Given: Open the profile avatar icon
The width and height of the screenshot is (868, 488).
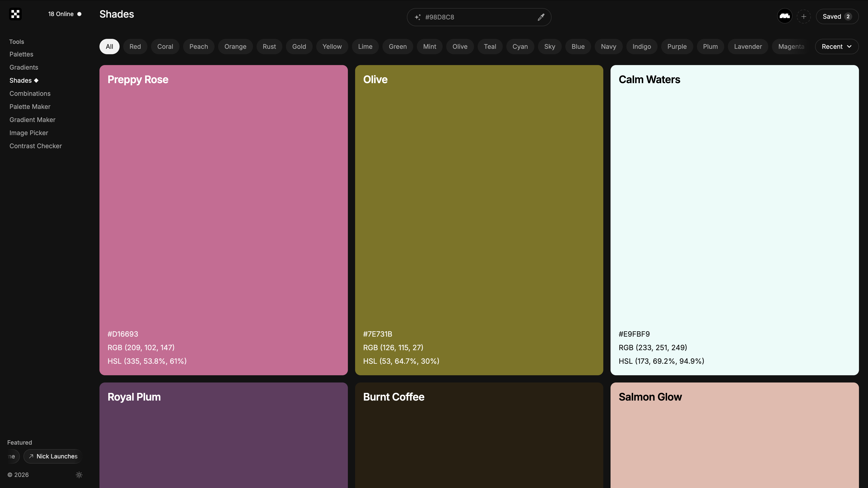Looking at the screenshot, I should [x=784, y=16].
